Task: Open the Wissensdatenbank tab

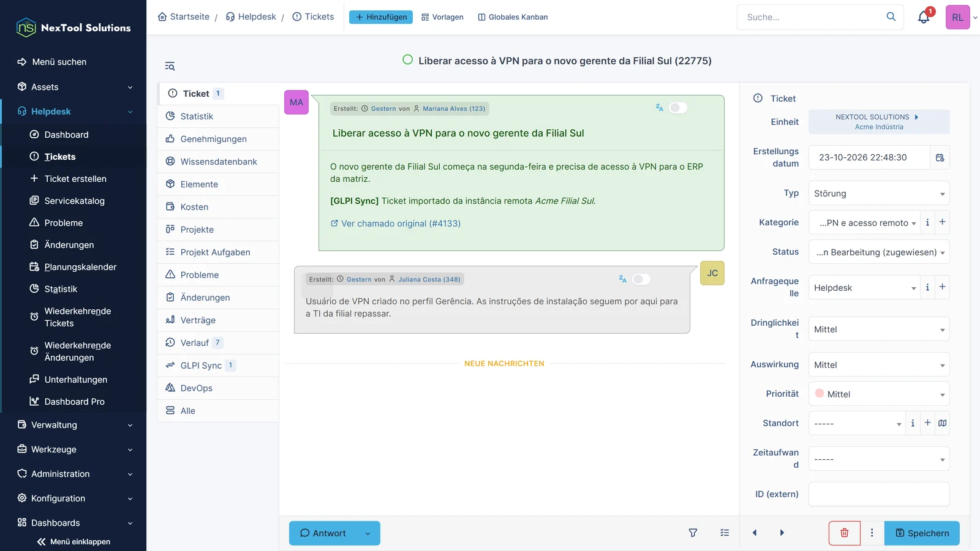Action: (218, 162)
